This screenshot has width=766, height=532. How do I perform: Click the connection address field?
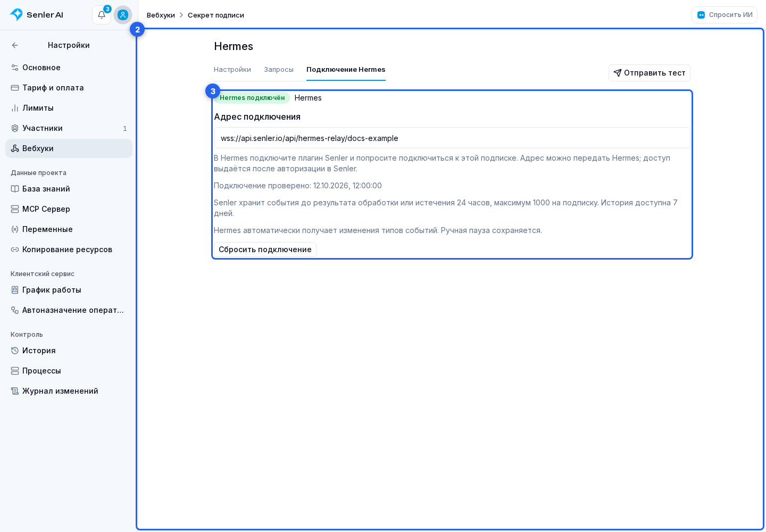(452, 138)
